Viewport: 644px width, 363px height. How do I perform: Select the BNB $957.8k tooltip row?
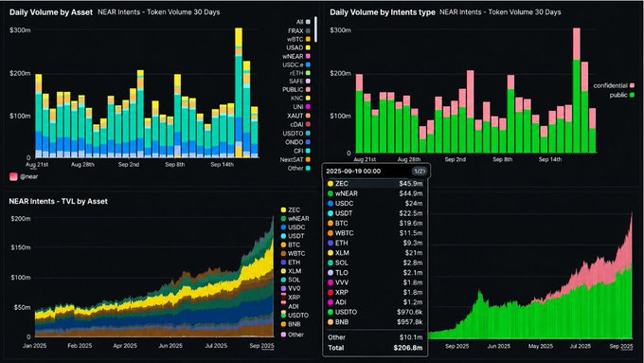click(x=375, y=322)
